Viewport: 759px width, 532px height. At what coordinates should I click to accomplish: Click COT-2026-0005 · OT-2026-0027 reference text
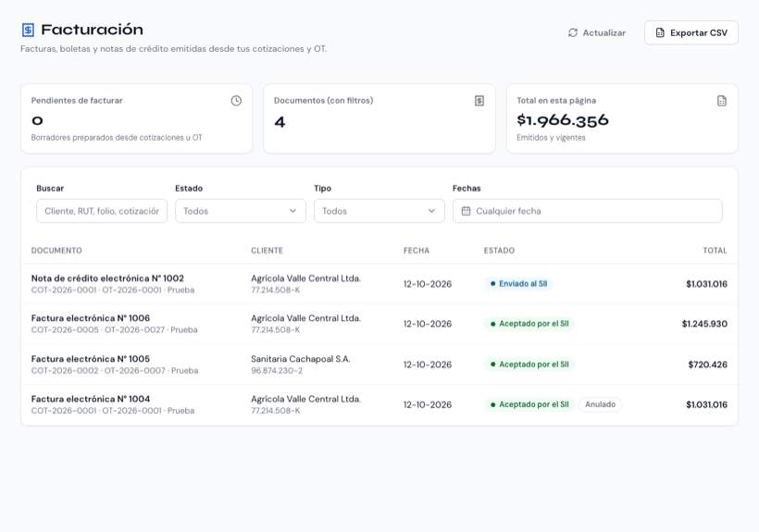tap(98, 329)
